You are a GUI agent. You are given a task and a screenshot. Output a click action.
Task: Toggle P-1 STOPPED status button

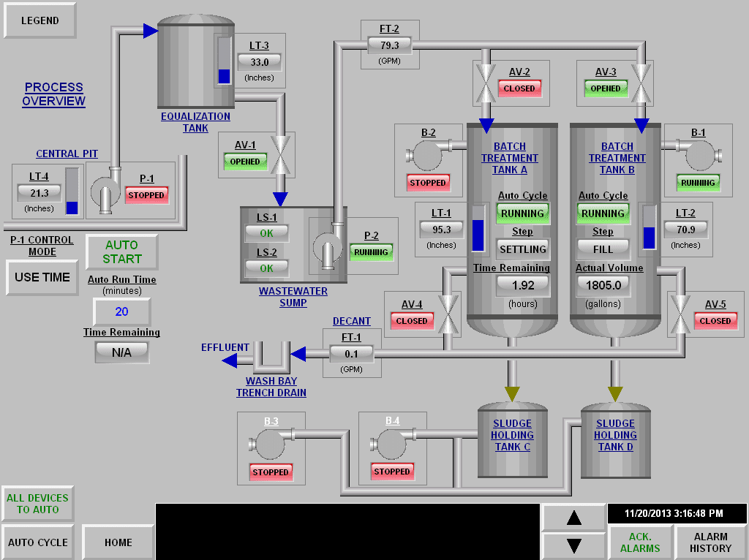pyautogui.click(x=146, y=194)
